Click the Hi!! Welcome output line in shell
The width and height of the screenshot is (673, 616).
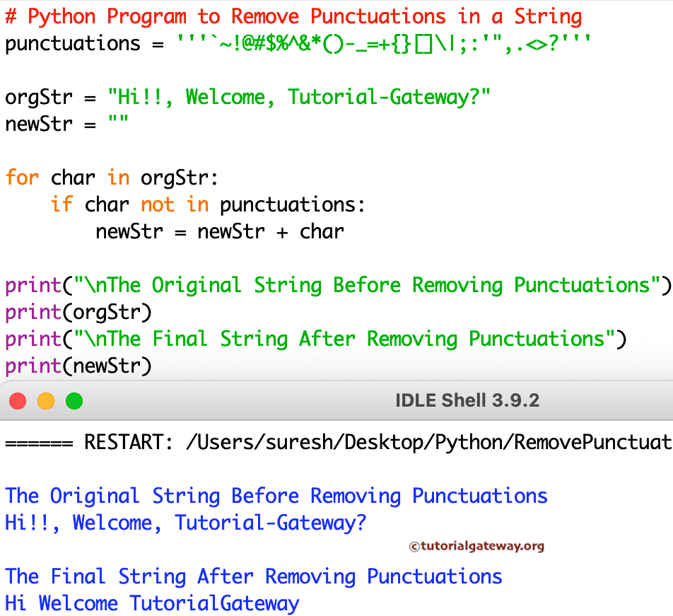[184, 523]
